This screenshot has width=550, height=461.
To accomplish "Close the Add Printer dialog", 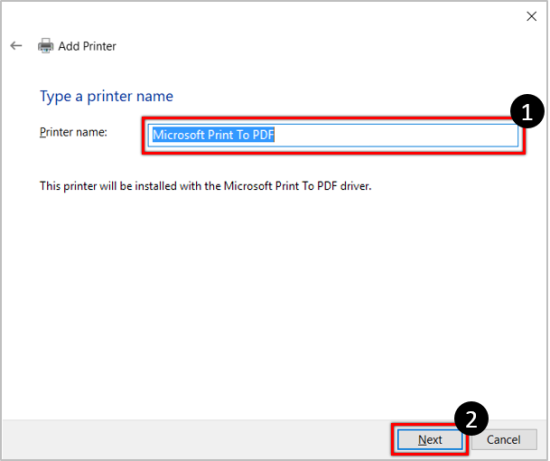I will click(531, 16).
